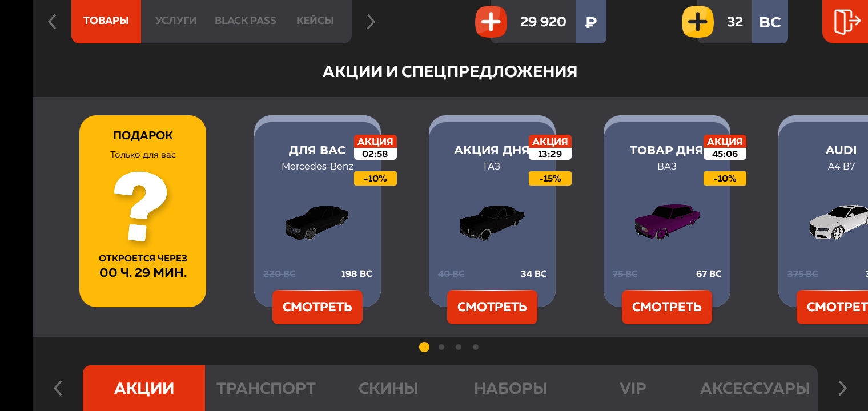Select the black ГАЗ car image
The image size is (868, 411).
(492, 223)
